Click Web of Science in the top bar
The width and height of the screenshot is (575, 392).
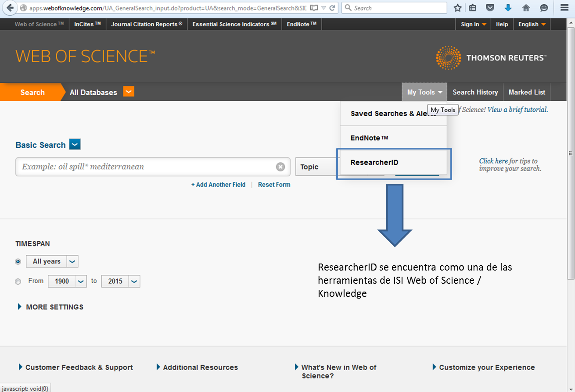click(39, 25)
